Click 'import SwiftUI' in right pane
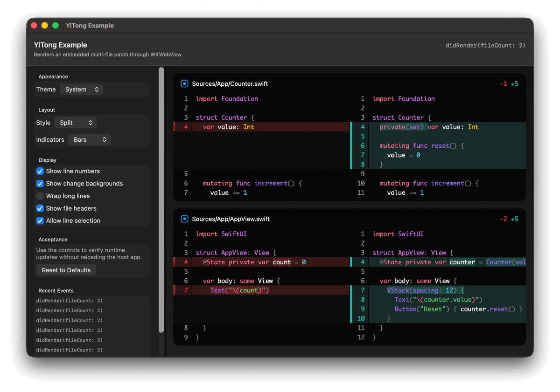The height and width of the screenshot is (392, 560). (x=398, y=234)
